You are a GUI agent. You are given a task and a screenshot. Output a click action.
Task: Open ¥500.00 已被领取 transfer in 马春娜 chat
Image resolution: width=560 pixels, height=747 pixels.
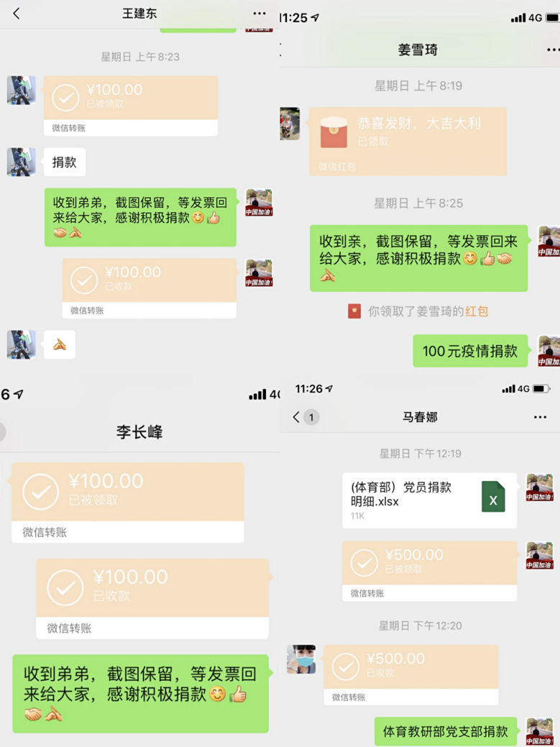[429, 571]
